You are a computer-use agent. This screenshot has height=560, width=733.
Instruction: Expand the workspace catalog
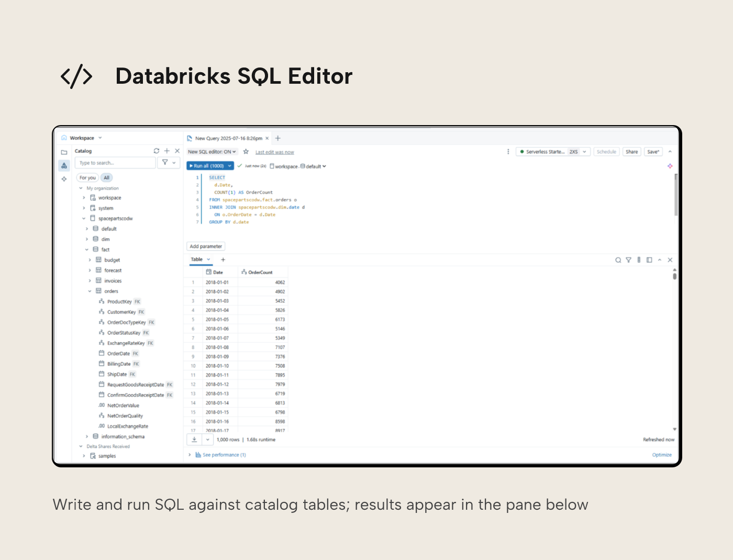tap(84, 198)
